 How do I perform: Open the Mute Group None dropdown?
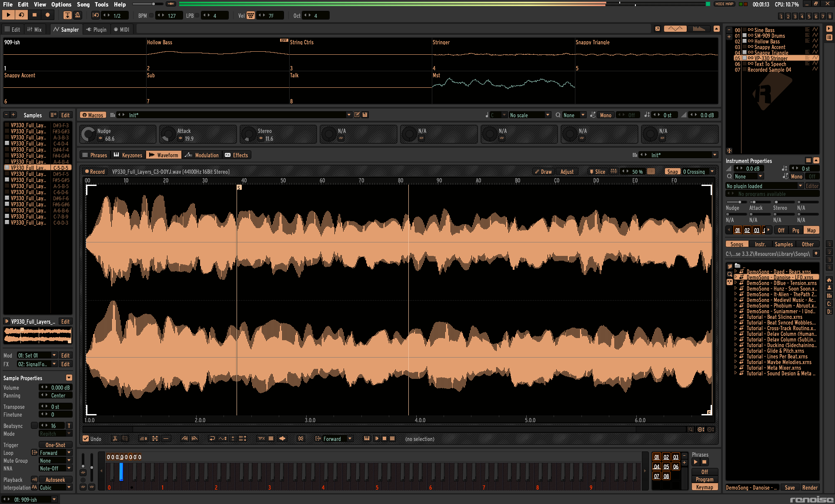(x=55, y=461)
